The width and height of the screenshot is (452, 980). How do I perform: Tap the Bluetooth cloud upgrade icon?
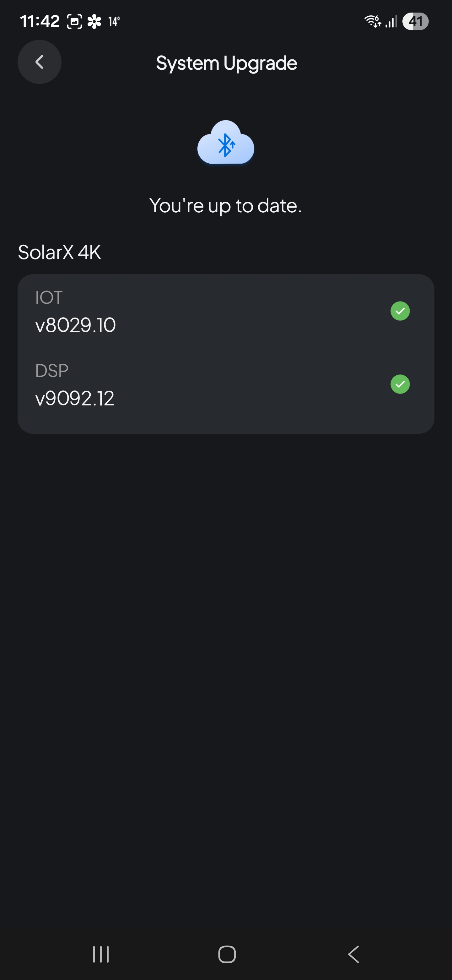[x=226, y=143]
